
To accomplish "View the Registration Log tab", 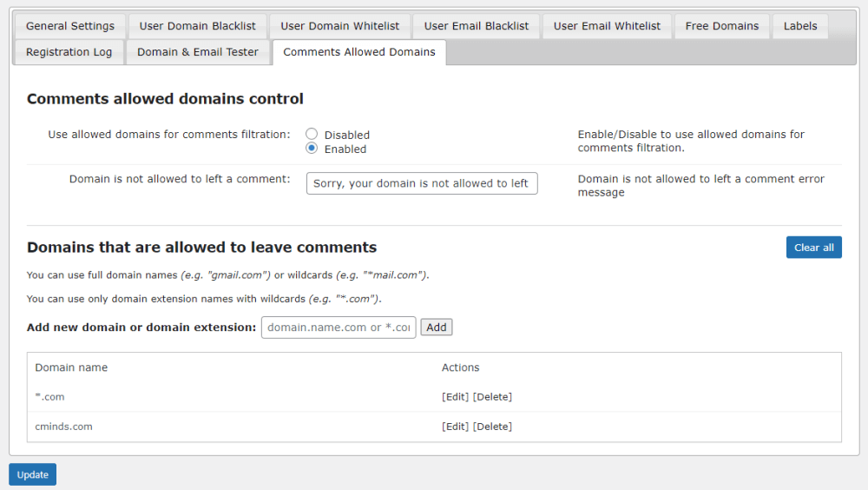I will click(x=69, y=52).
